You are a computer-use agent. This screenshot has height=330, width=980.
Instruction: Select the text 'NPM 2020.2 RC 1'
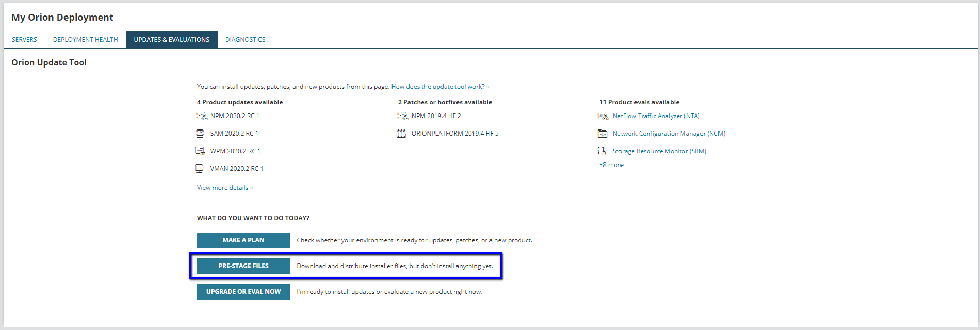235,116
